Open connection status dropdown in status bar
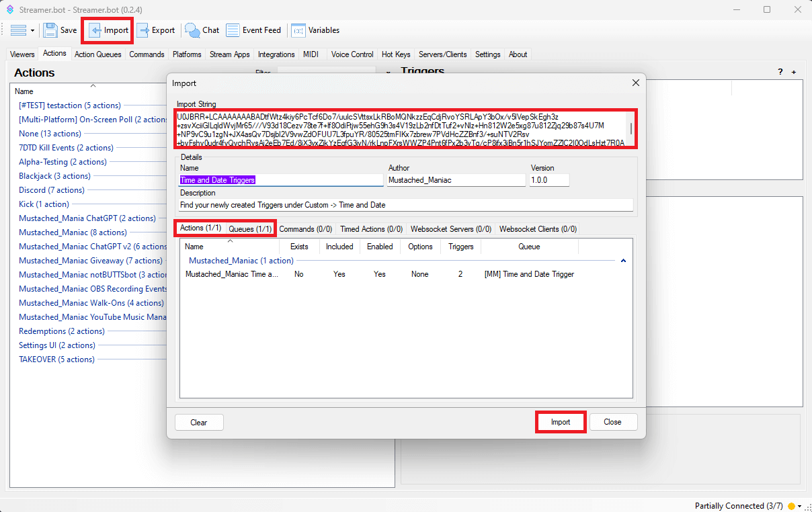 pos(800,506)
